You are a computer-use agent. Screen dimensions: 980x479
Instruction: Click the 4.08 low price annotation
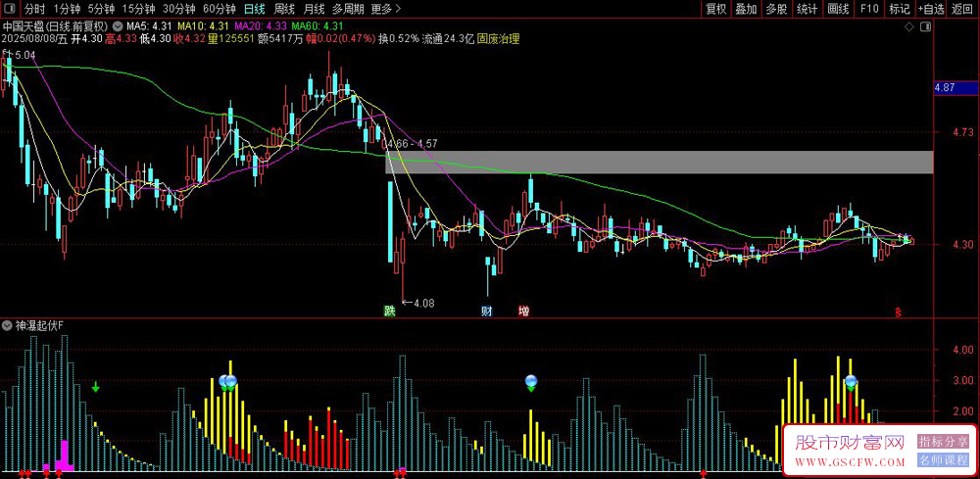pos(418,304)
